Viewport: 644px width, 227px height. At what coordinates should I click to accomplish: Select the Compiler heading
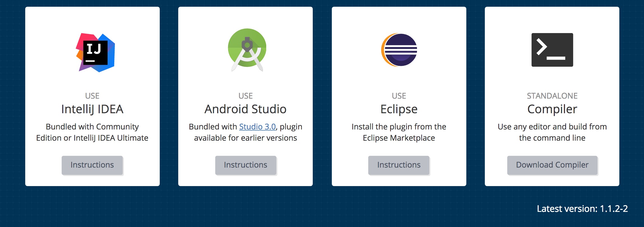552,109
